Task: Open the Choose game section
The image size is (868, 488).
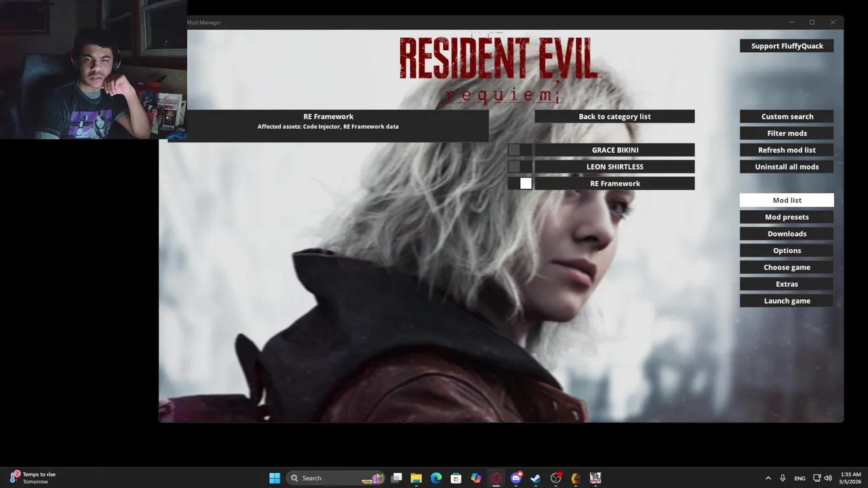Action: [x=787, y=267]
